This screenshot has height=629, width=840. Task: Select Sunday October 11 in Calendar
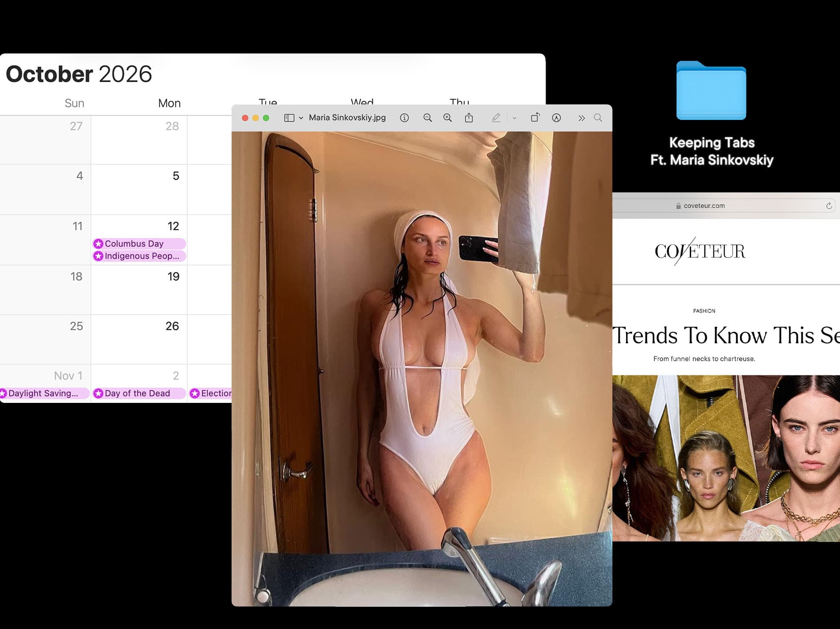45,240
